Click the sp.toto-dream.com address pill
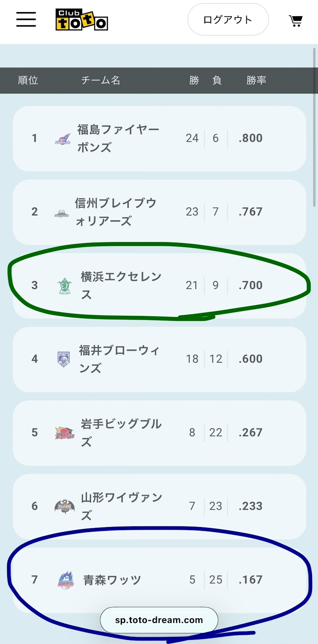The height and width of the screenshot is (644, 318). pos(159,620)
